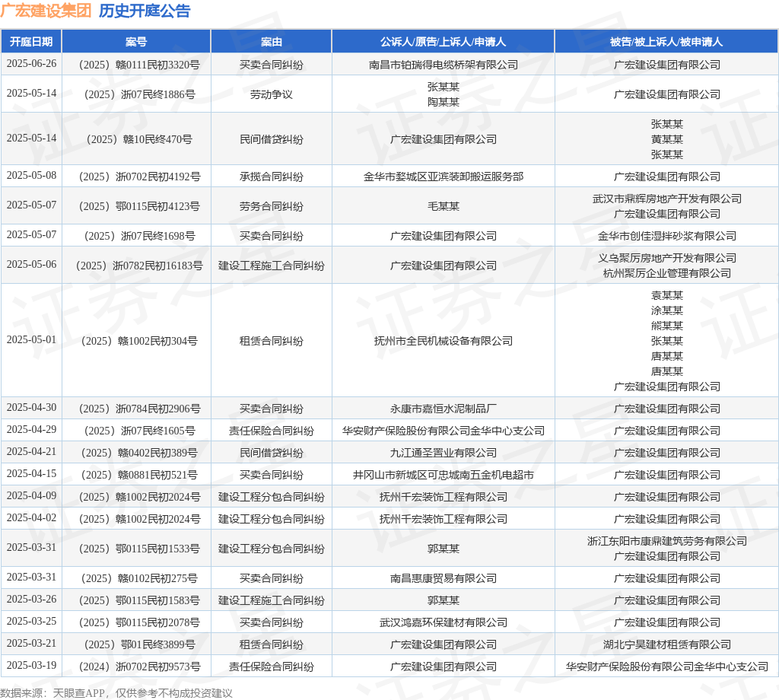Click the 广宏建设集团 title text

click(x=46, y=11)
